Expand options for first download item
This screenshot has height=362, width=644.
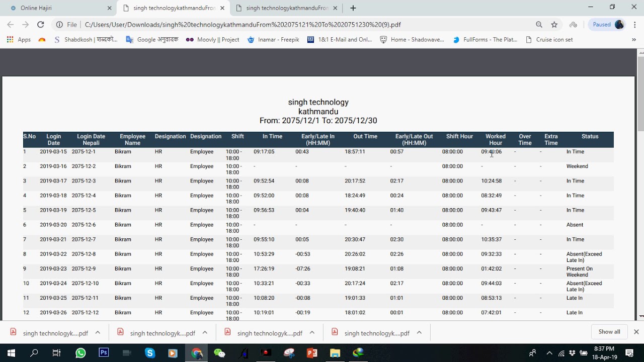click(x=98, y=333)
